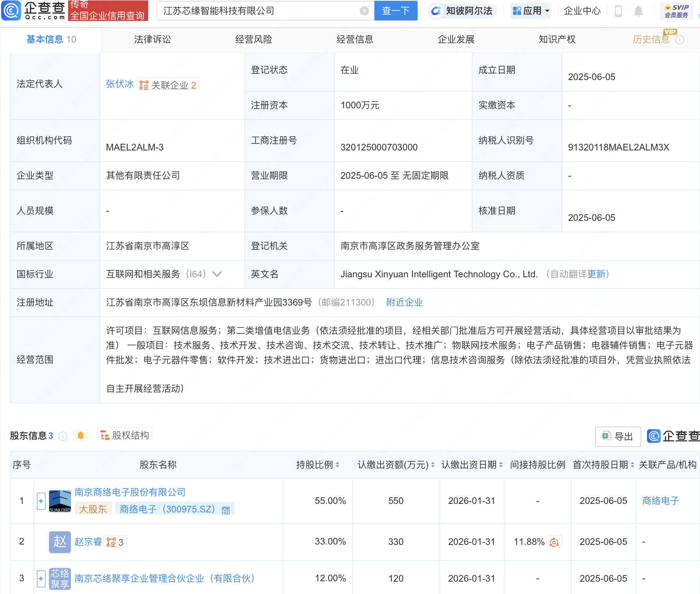Clear the search box text
Screen dimensions: 700x594
pyautogui.click(x=364, y=11)
